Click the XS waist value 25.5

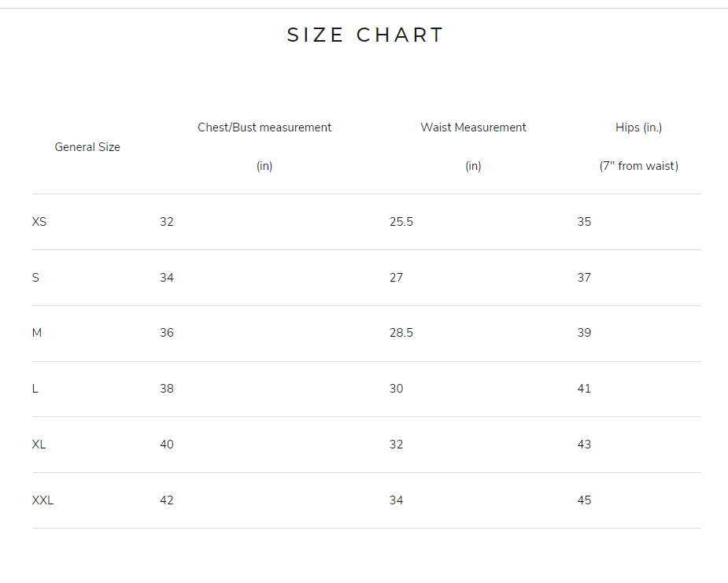[401, 222]
